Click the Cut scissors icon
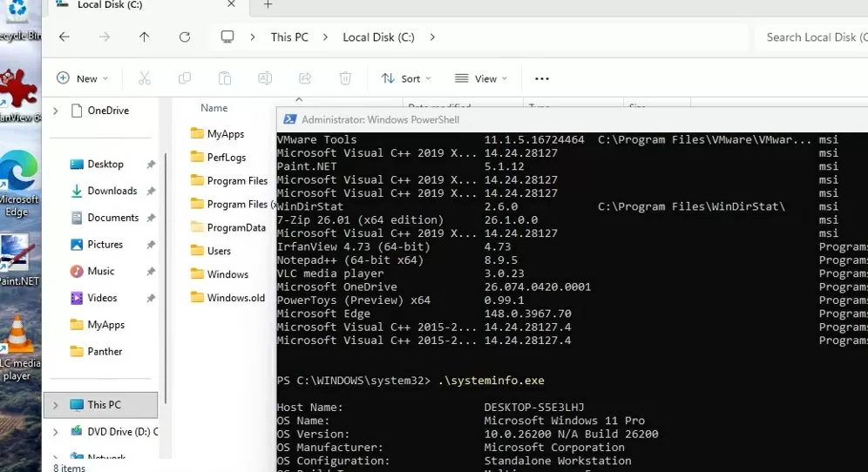The height and width of the screenshot is (472, 868). 145,78
